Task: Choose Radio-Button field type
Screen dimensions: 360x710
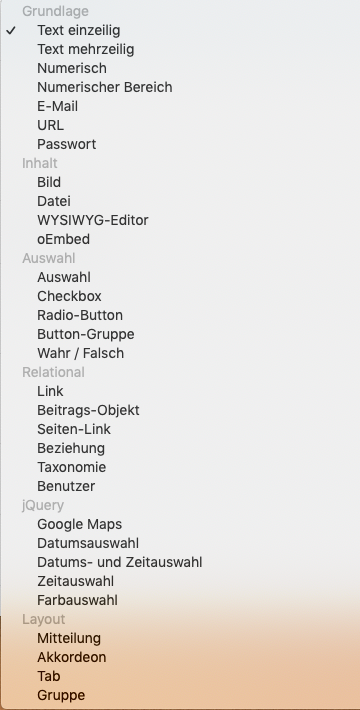Action: (x=180, y=316)
